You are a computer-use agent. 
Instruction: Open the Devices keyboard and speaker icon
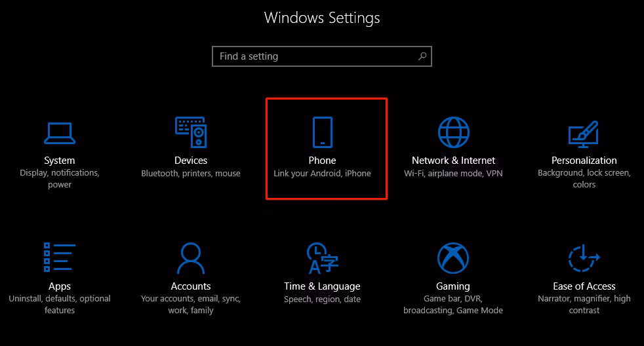pos(191,132)
